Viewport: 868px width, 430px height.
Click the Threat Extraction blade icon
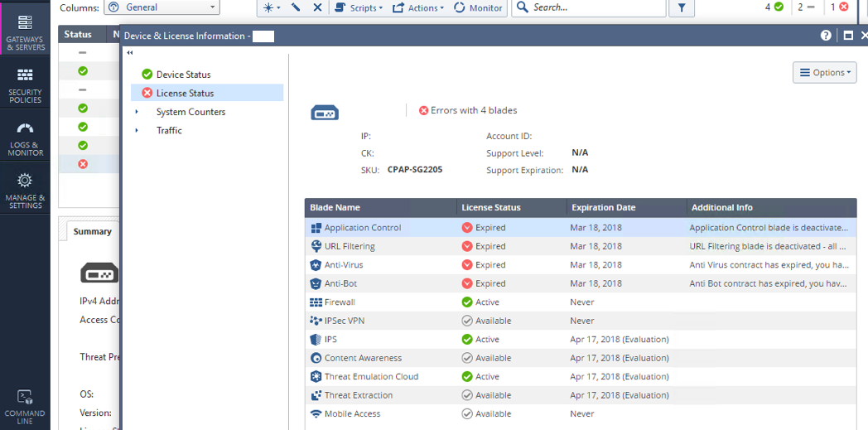[x=316, y=395]
